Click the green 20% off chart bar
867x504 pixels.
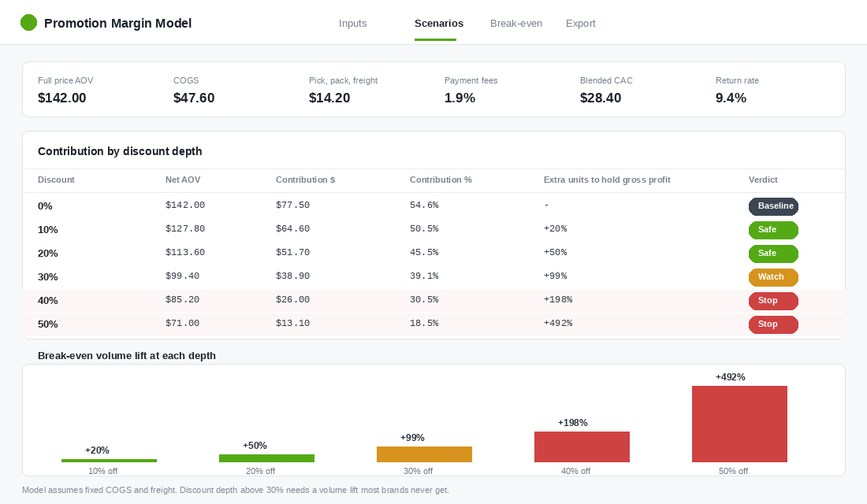[266, 458]
